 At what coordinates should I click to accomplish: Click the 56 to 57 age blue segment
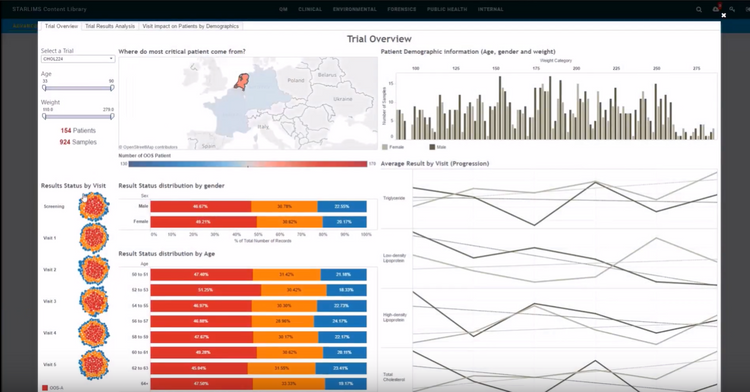coord(341,321)
